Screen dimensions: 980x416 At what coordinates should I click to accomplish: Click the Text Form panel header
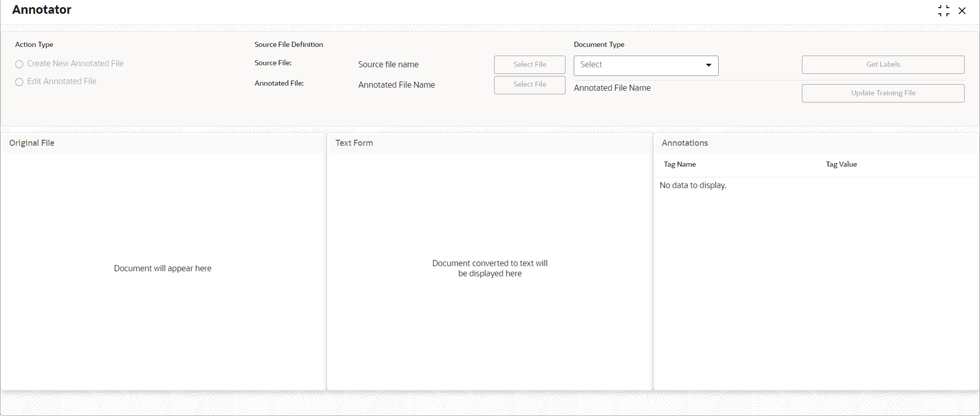490,143
